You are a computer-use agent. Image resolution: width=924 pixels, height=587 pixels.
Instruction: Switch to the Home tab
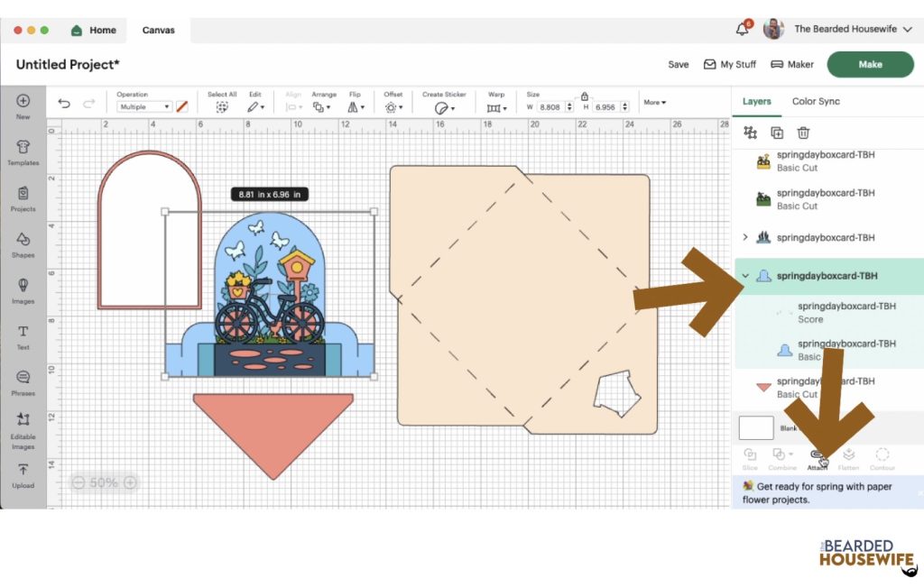(x=94, y=30)
